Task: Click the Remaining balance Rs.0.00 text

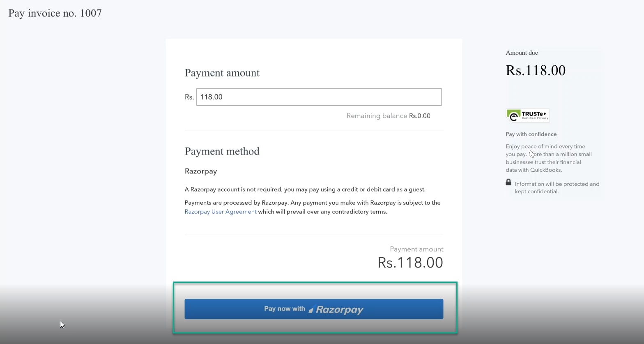Action: coord(388,116)
